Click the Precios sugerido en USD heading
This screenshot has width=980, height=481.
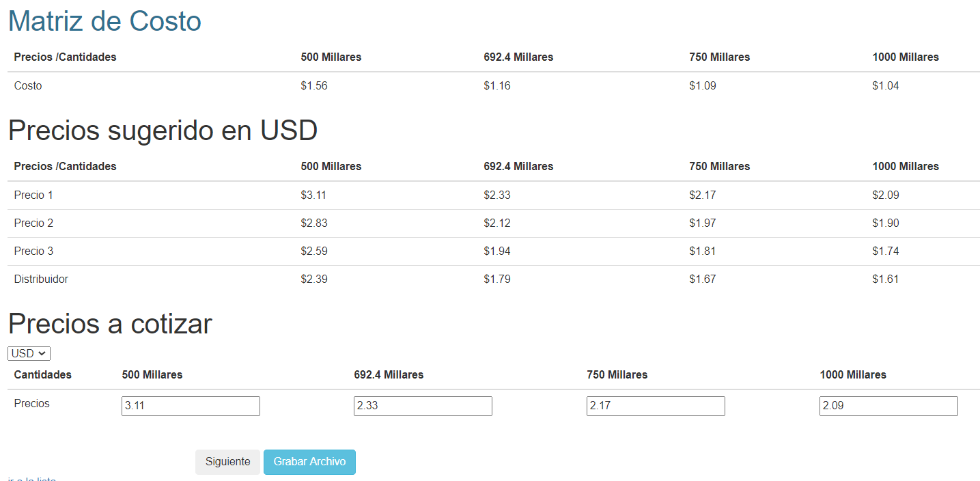(x=163, y=130)
